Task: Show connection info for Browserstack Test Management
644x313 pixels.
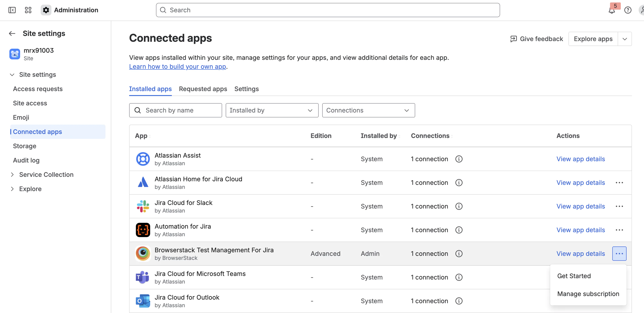Action: coord(459,254)
